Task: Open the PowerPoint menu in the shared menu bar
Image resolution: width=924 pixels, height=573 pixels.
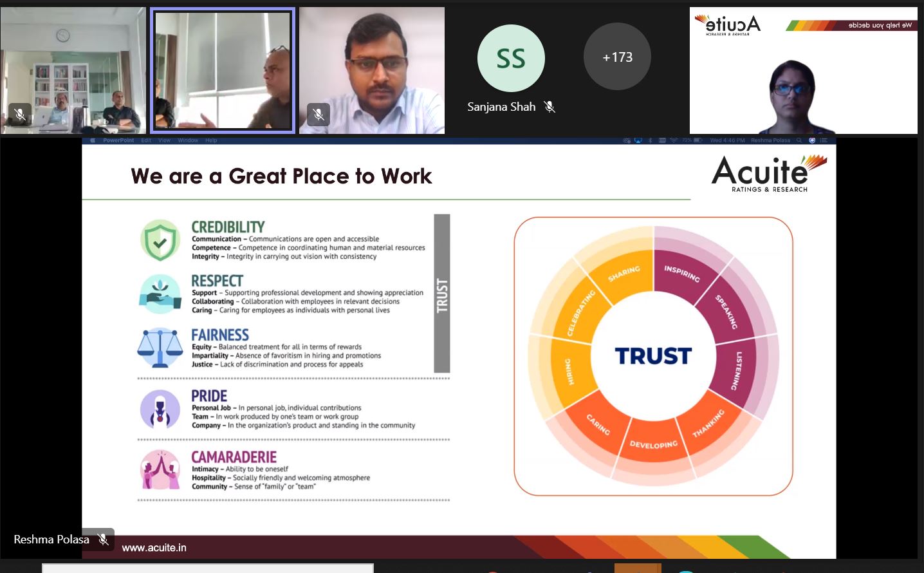Action: 118,140
